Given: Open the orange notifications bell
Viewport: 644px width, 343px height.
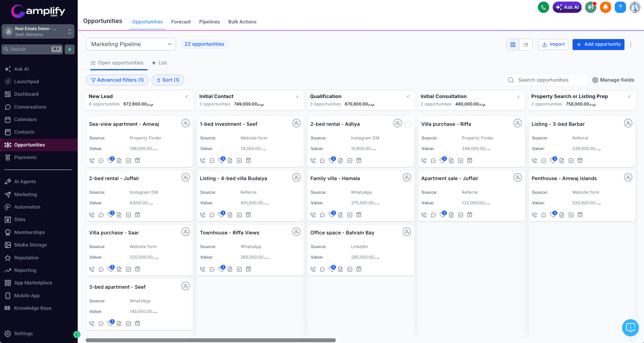Looking at the screenshot, I should point(605,7).
